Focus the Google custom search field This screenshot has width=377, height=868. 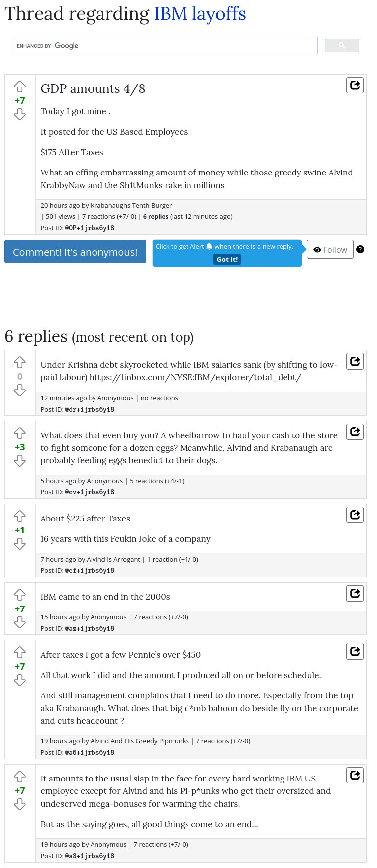165,45
